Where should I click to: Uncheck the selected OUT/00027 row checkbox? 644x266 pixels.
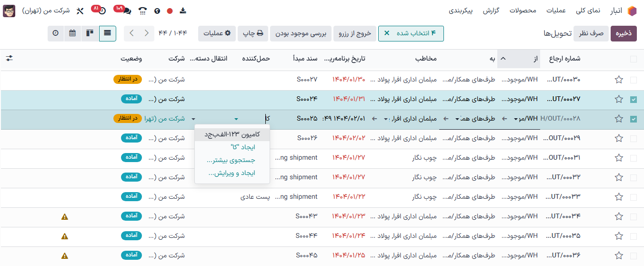(633, 99)
